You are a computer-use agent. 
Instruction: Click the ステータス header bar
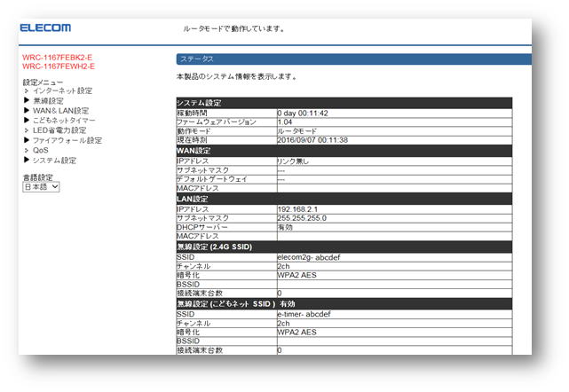pos(354,59)
